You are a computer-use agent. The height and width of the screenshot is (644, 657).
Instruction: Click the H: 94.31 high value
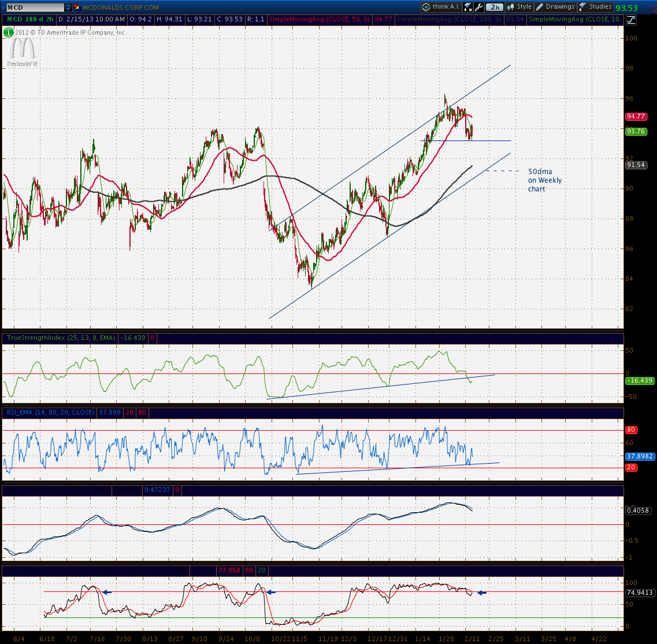click(169, 19)
